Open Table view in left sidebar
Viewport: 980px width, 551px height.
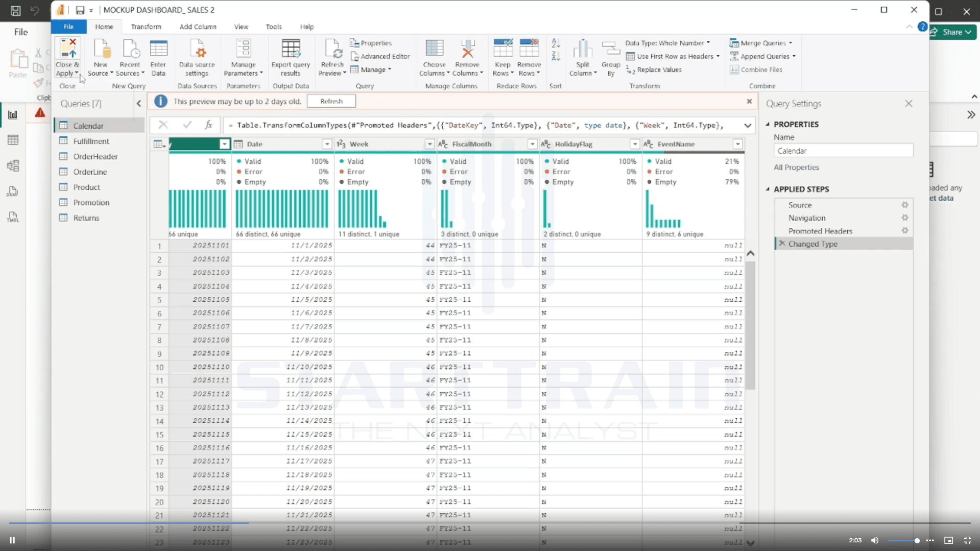coord(13,140)
